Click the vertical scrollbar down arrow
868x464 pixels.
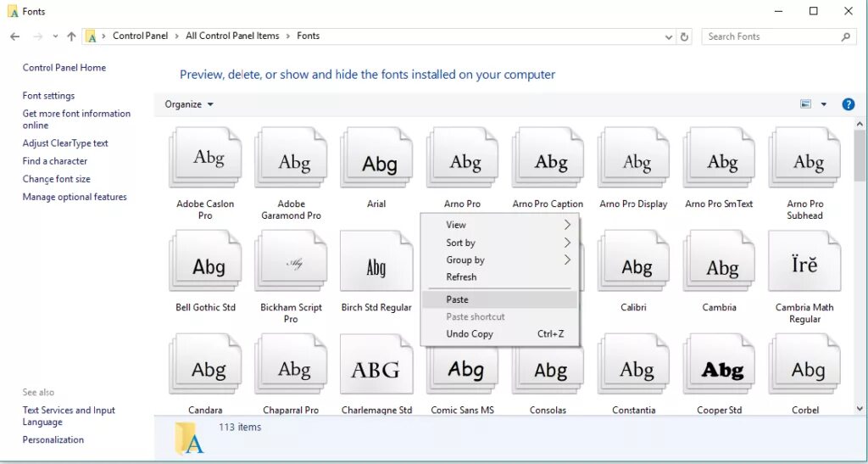[860, 409]
